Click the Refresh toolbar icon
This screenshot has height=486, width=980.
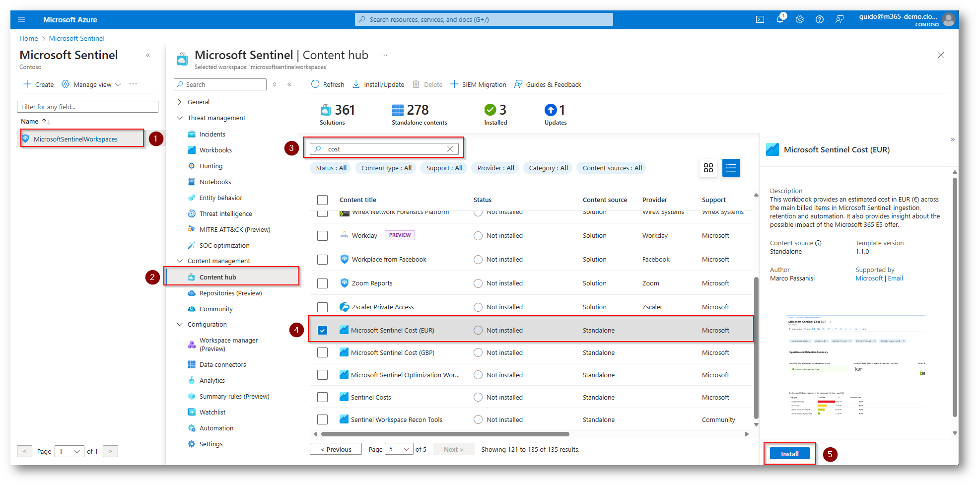pos(315,84)
